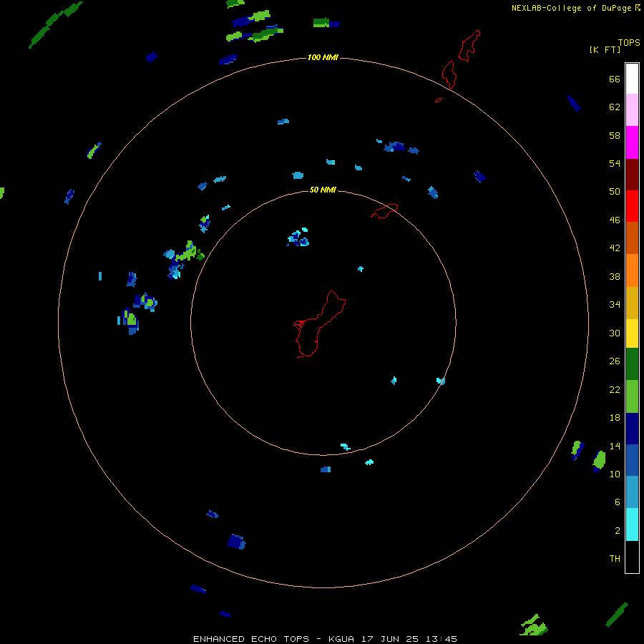
Task: Select the "46" legend value
Action: 615,220
